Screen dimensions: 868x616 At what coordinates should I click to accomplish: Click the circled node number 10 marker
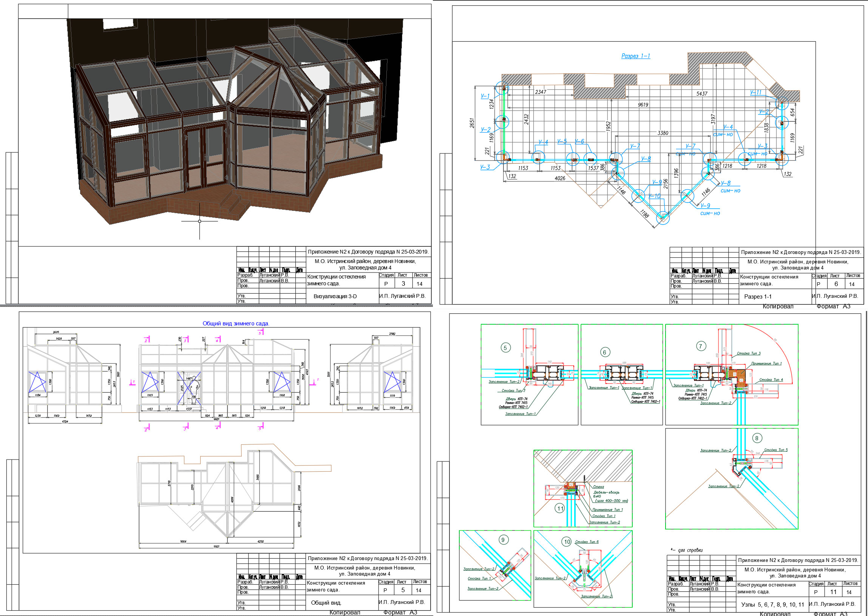pos(567,542)
